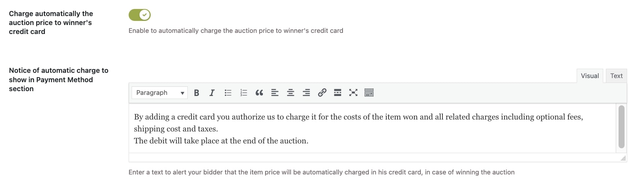The width and height of the screenshot is (644, 186).
Task: Align text right
Action: pyautogui.click(x=306, y=93)
